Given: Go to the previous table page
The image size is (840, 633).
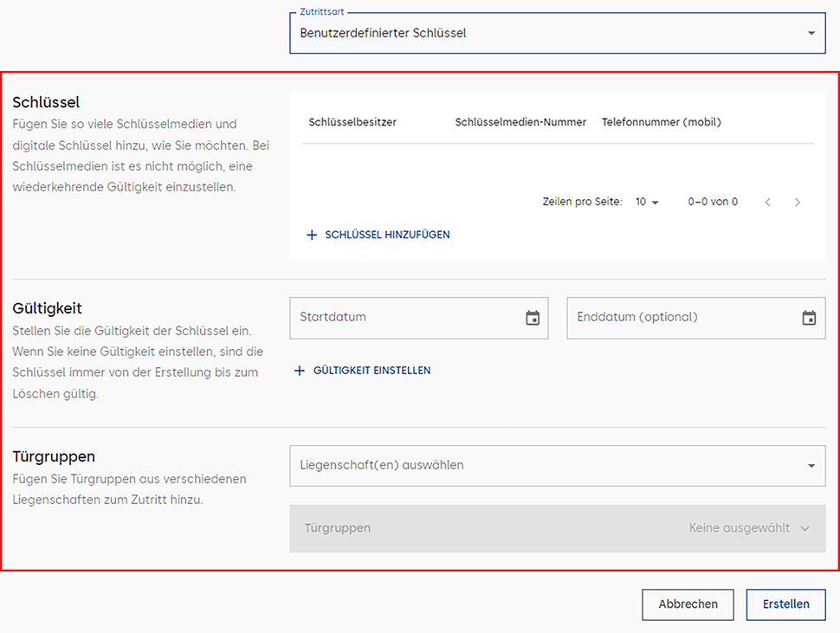Looking at the screenshot, I should tap(767, 203).
